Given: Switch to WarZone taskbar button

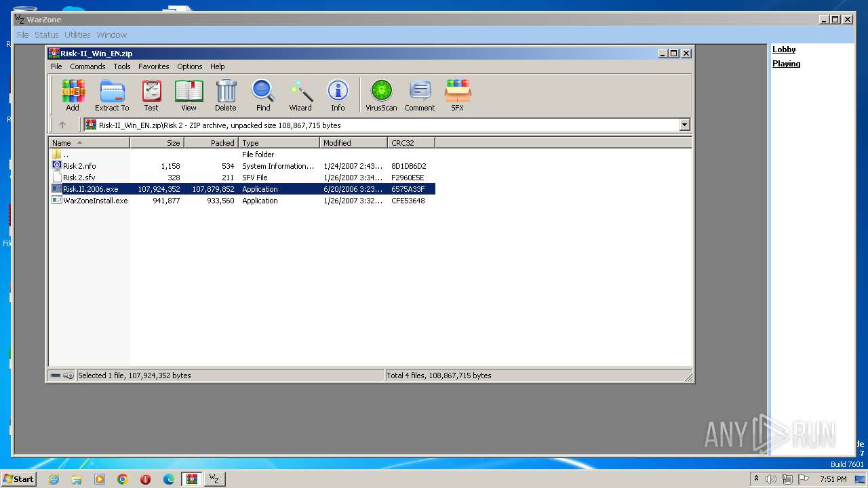Looking at the screenshot, I should click(x=214, y=479).
